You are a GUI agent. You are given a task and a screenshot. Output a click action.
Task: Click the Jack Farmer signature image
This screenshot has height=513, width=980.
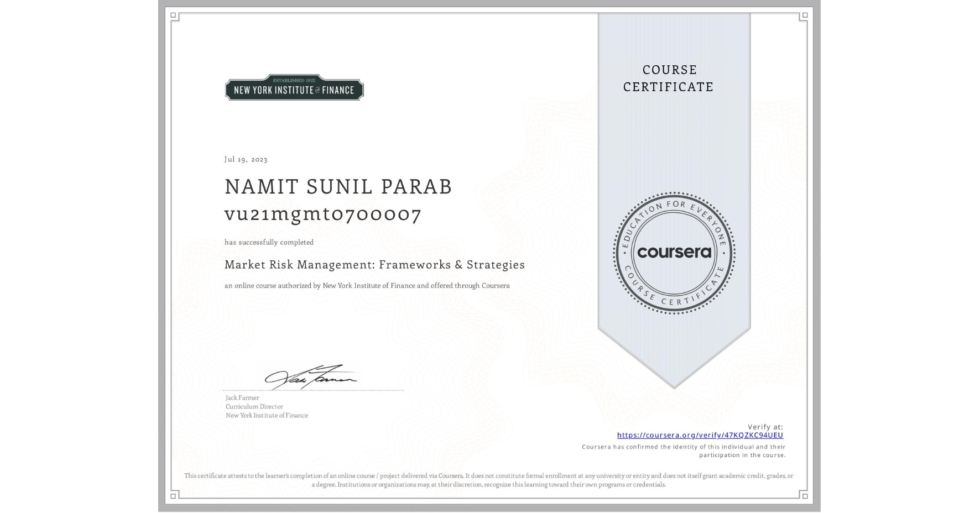click(x=311, y=377)
